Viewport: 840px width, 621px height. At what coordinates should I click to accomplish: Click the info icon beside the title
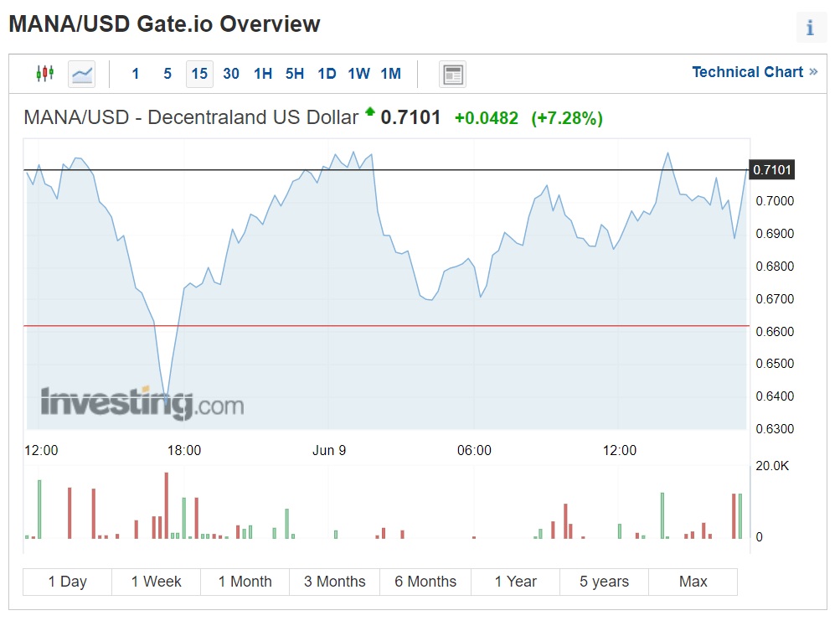810,28
